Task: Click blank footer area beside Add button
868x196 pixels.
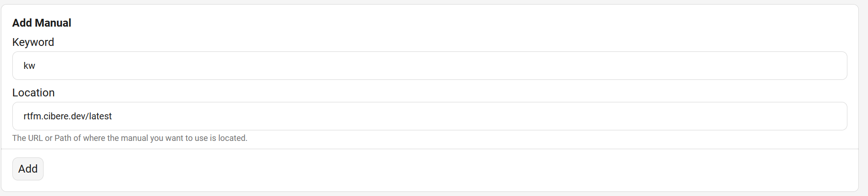Action: click(412, 169)
